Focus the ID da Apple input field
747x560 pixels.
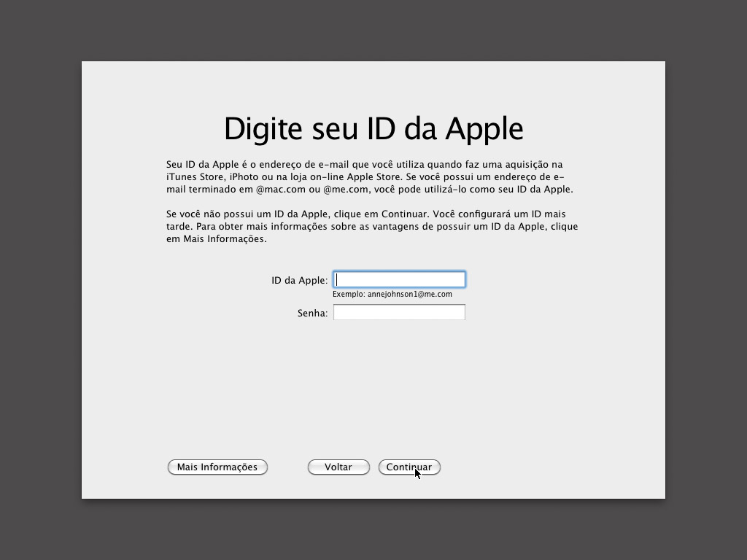(x=399, y=279)
